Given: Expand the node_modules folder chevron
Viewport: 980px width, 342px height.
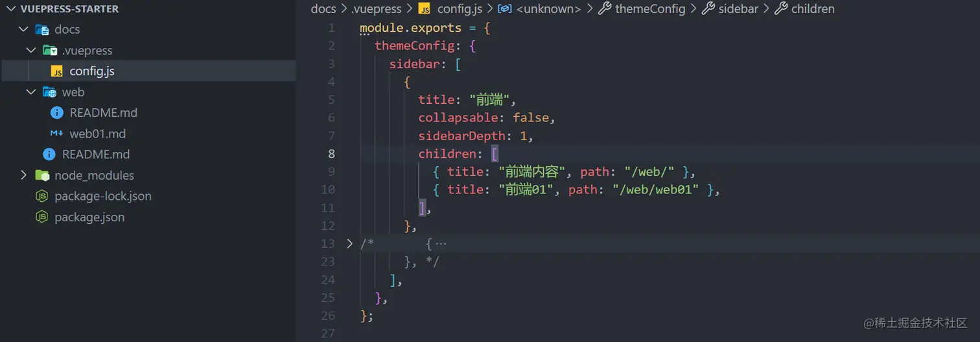Looking at the screenshot, I should (24, 175).
